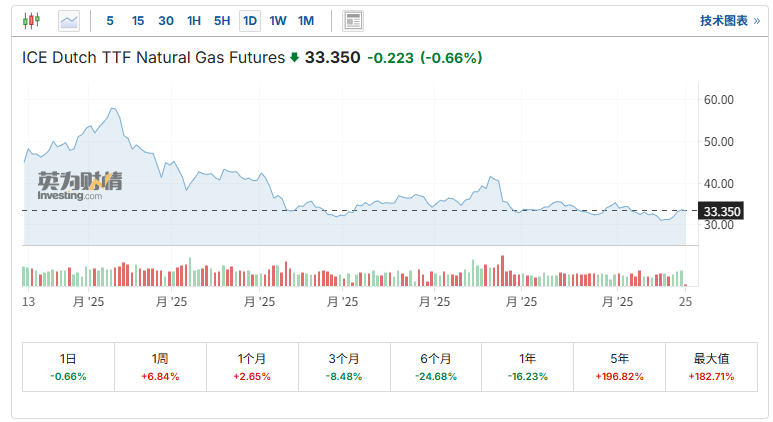This screenshot has height=422, width=773.
Task: Switch to the 1H interval
Action: (194, 20)
